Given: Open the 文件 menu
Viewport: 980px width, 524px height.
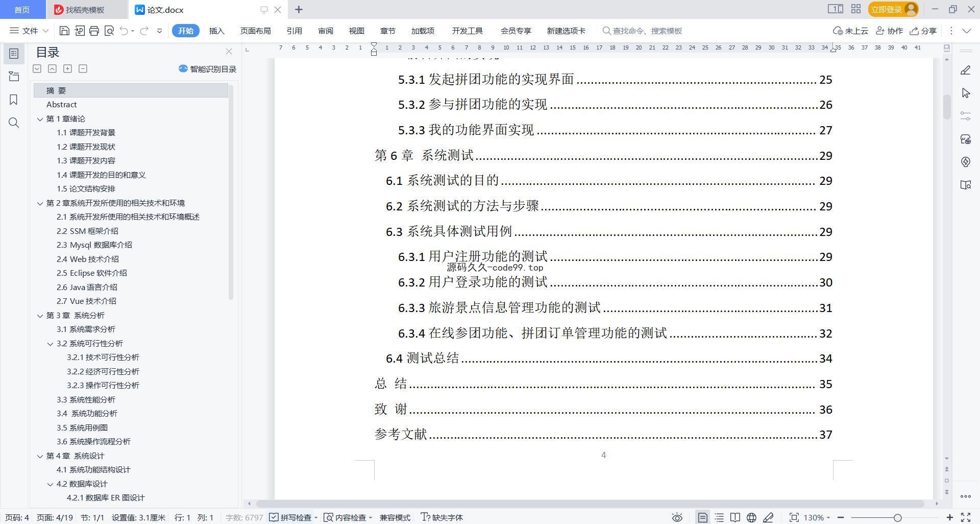Looking at the screenshot, I should (29, 31).
